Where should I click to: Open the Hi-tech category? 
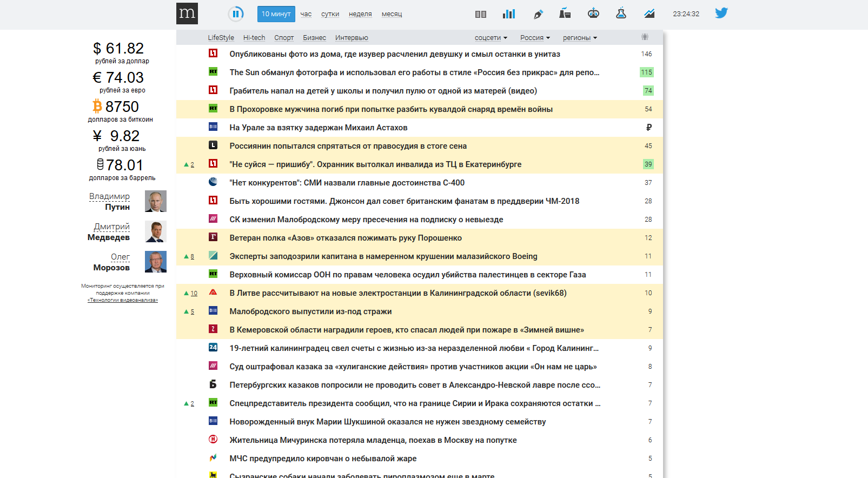coord(254,38)
